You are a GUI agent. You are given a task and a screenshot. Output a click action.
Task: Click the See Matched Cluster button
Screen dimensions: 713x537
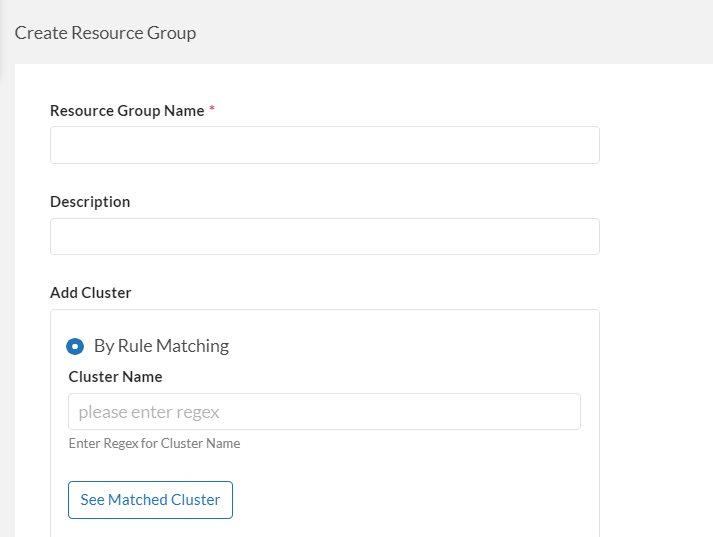coord(150,500)
